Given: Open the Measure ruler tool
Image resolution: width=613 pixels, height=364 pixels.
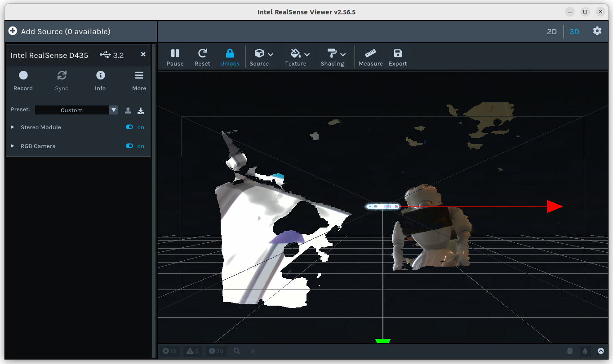Looking at the screenshot, I should pos(370,57).
